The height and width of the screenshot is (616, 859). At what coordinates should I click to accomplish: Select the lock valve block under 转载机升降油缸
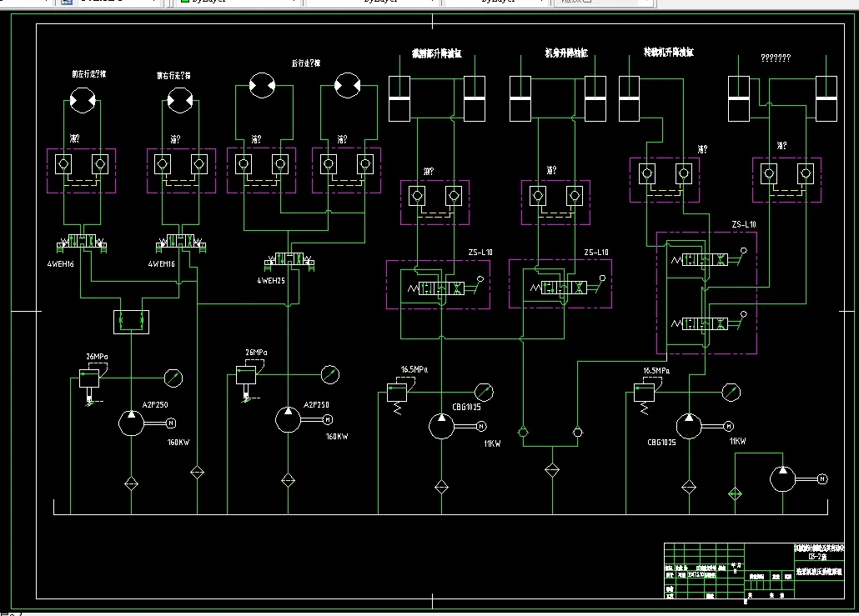665,180
